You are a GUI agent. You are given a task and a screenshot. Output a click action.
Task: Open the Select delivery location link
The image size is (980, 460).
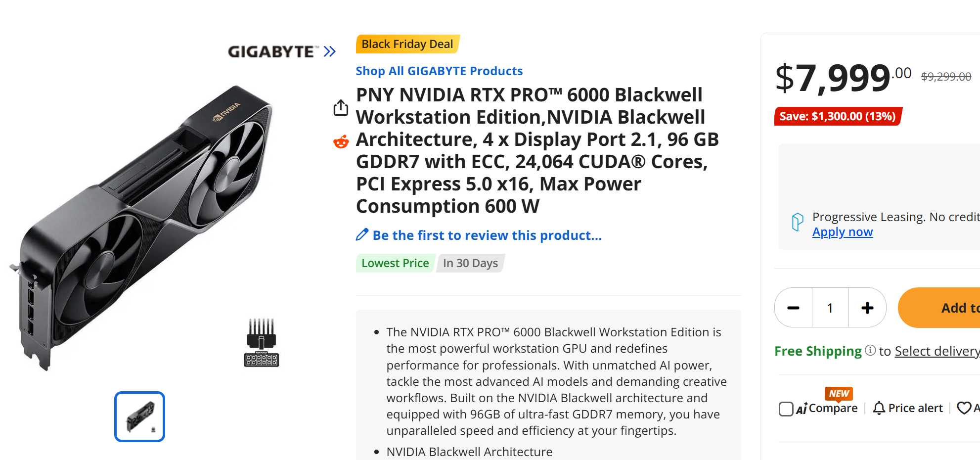937,351
